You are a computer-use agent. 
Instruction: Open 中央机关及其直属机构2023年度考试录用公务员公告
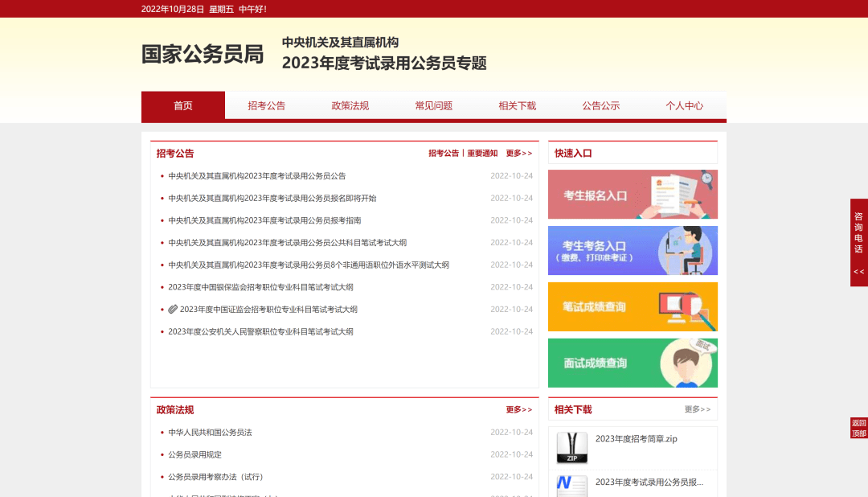(x=257, y=175)
